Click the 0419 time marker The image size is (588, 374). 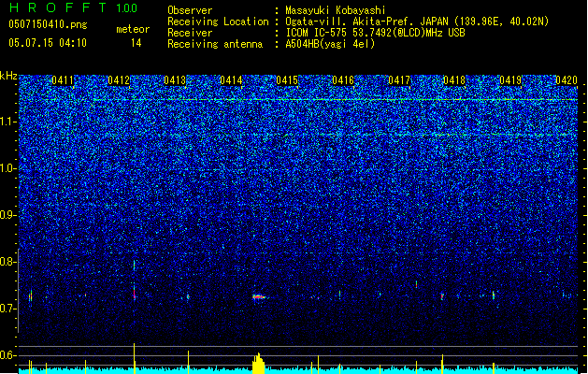coord(510,80)
